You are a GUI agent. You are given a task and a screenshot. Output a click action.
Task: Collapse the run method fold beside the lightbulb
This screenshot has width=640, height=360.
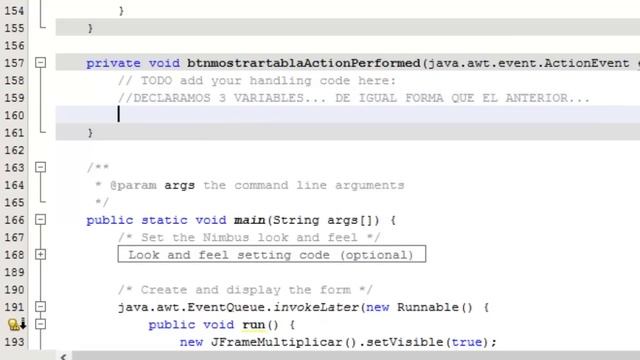tap(40, 324)
